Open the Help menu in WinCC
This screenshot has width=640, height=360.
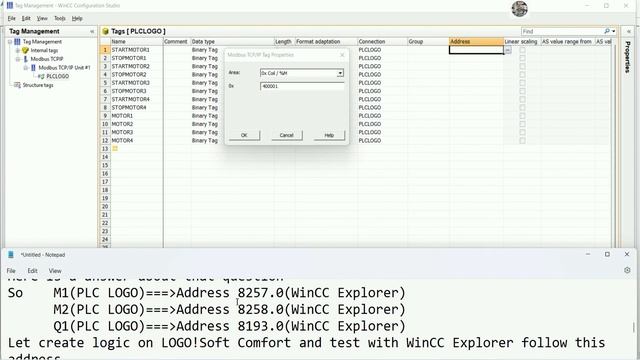(77, 18)
